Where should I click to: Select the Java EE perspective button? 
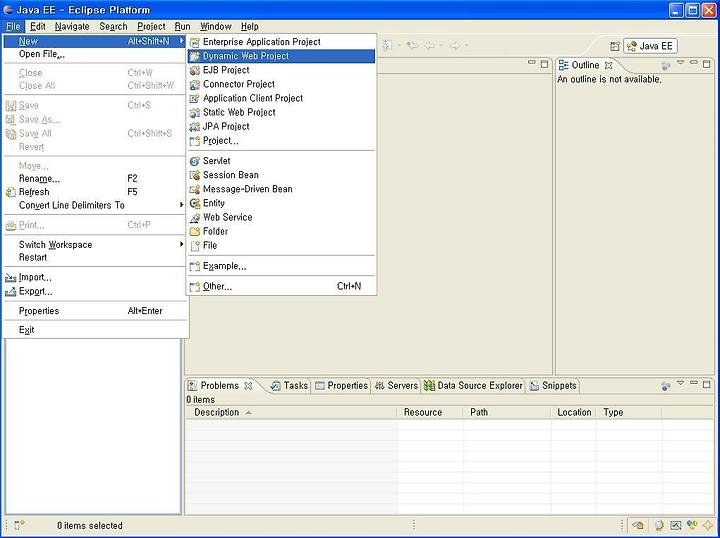click(x=650, y=46)
